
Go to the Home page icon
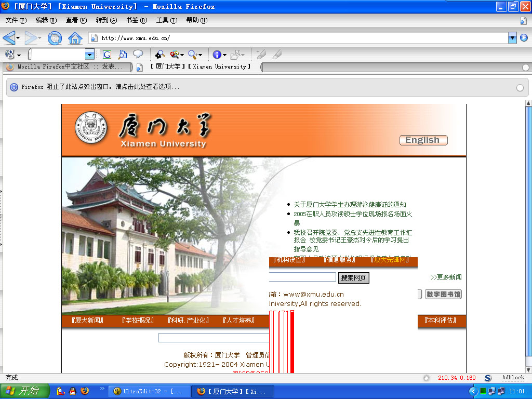point(75,38)
